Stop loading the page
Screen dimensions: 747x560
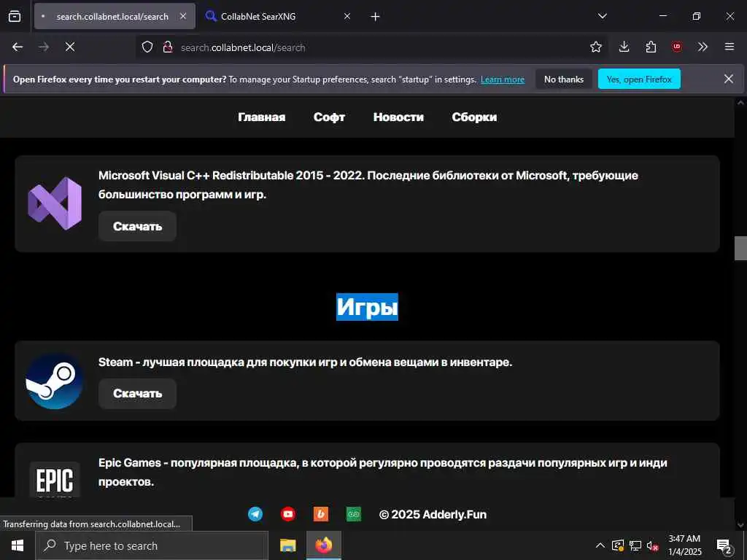(x=70, y=47)
